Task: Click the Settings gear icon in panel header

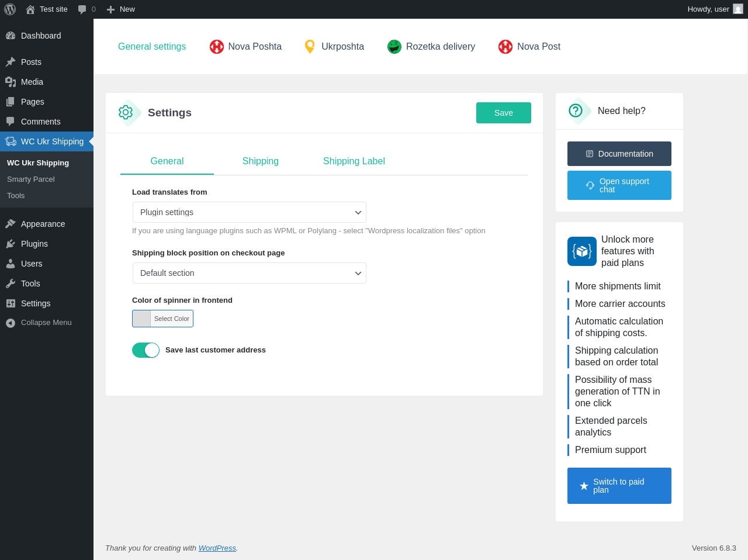Action: click(126, 112)
